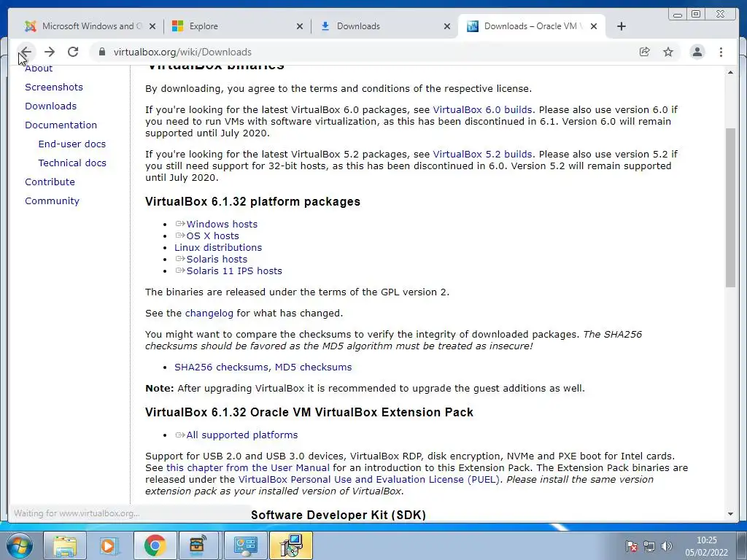Viewport: 747px width, 560px height.
Task: Click the external link arrow before Windows hosts
Action: [180, 224]
